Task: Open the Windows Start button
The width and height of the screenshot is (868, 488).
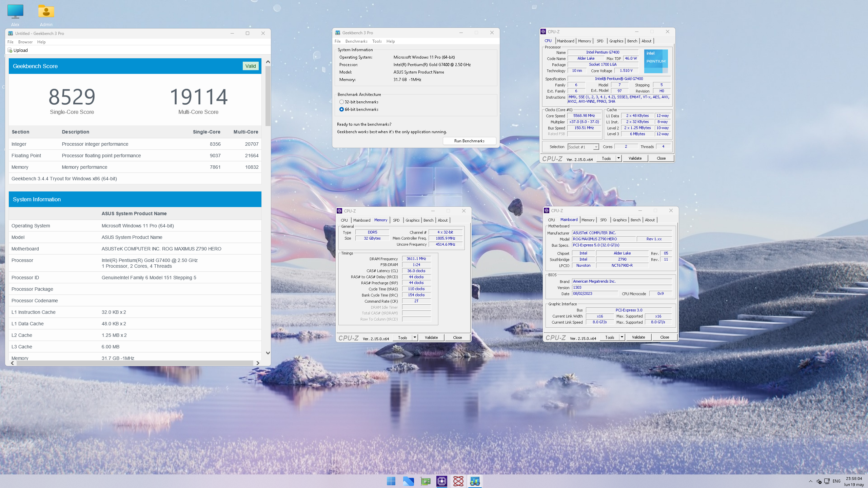Action: coord(391,481)
